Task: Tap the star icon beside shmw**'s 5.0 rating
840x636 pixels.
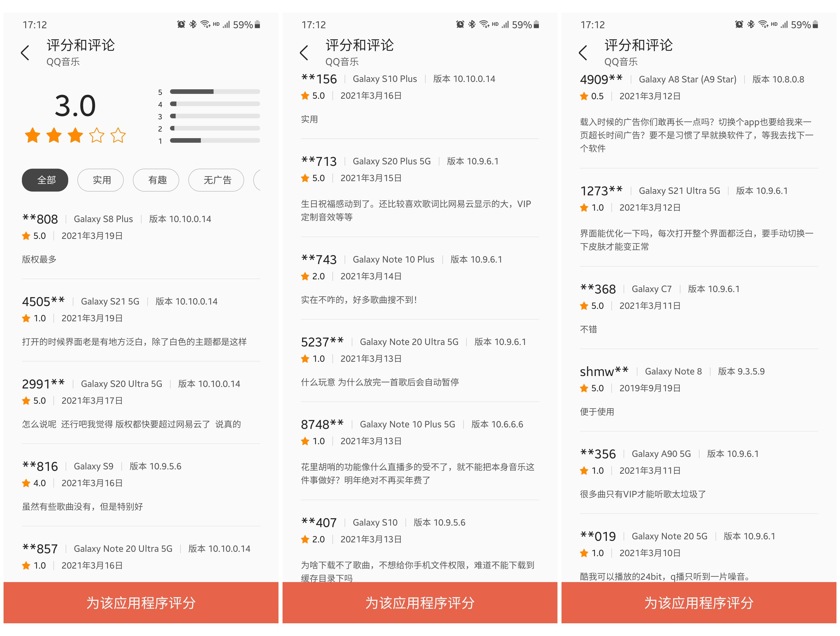Action: 584,388
